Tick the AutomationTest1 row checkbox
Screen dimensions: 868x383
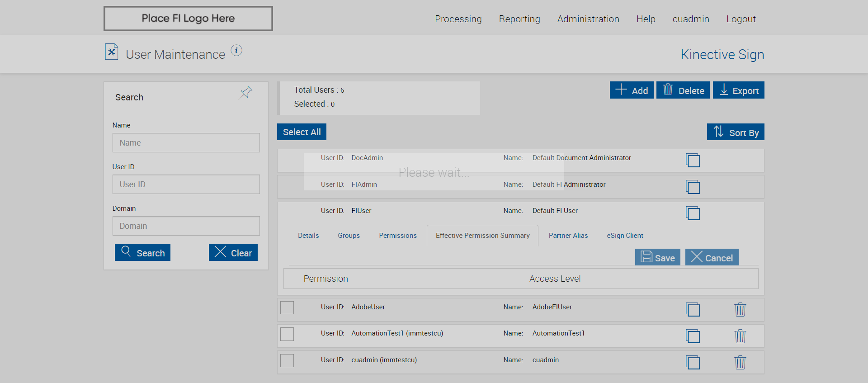(287, 334)
